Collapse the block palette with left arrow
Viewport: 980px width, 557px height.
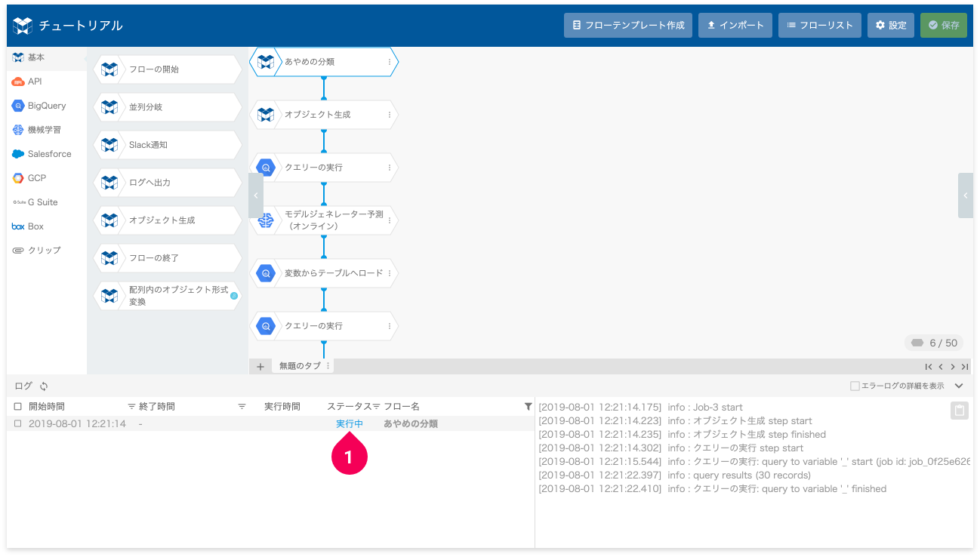(256, 195)
